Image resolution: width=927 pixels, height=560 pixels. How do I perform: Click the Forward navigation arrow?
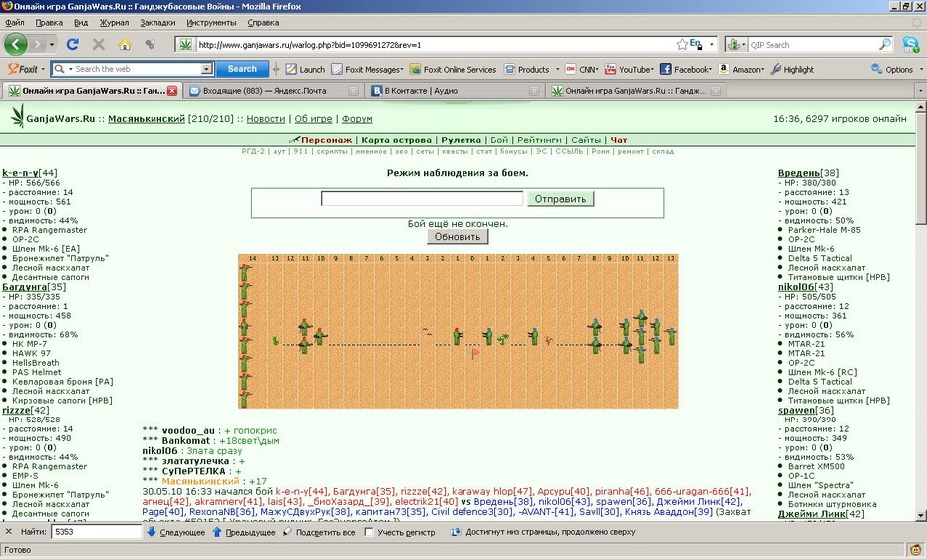(38, 44)
